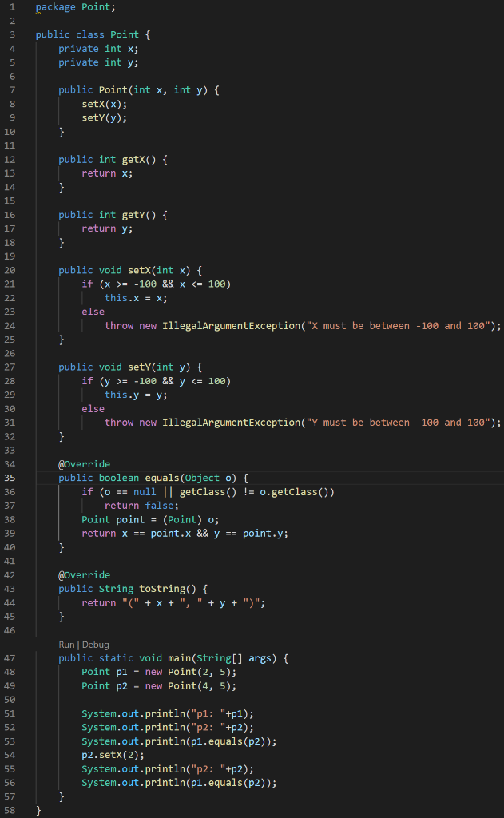Screen dimensions: 504x818
Task: Click the "p1: " string on line 51
Action: point(208,713)
